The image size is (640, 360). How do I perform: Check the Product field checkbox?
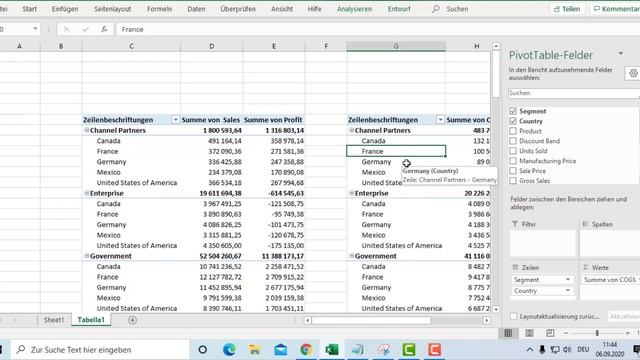[513, 131]
